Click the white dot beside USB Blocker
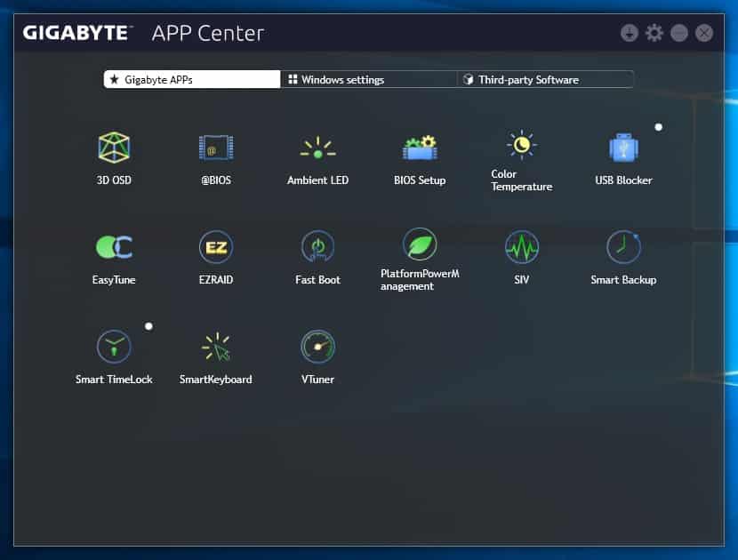 (x=659, y=127)
